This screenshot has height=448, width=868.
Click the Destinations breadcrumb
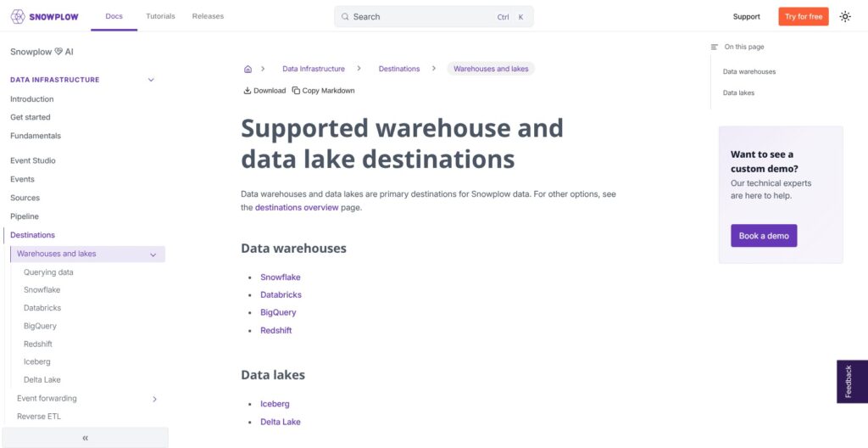[399, 69]
